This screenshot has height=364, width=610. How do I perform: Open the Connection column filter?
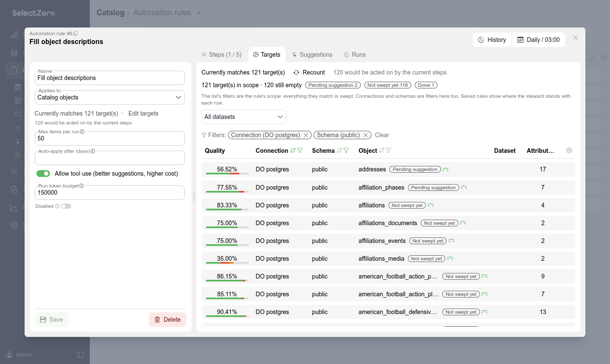pos(300,151)
